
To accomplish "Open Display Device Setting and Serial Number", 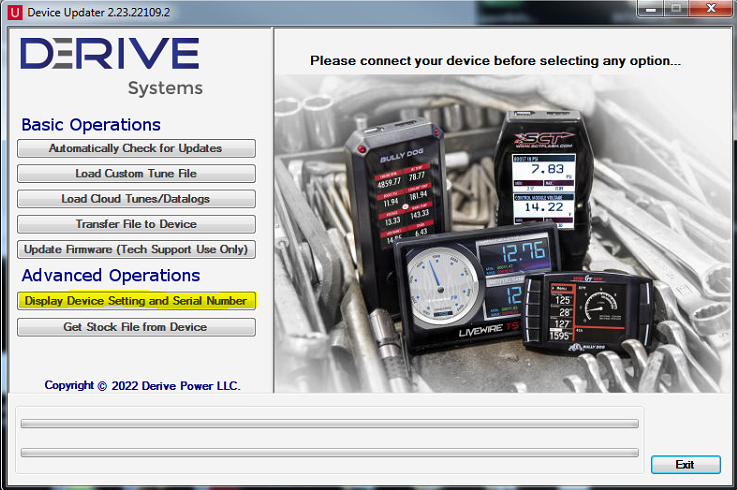I will 136,301.
